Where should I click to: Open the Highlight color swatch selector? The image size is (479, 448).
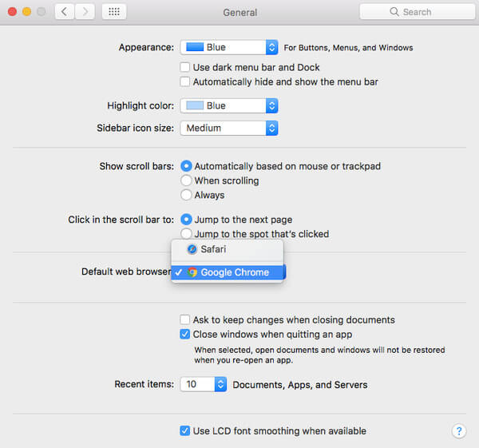click(x=228, y=105)
